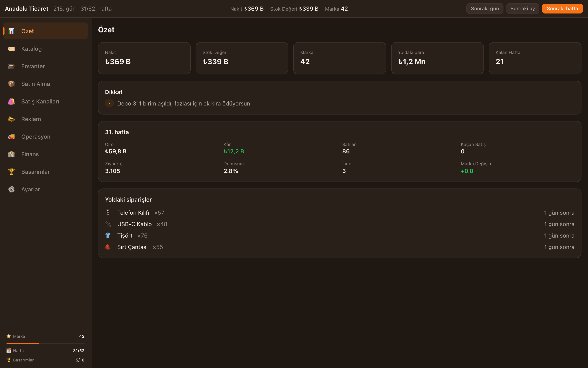Screen dimensions: 588x368
Task: Click the Ayarlar gear icon
Action: pyautogui.click(x=11, y=189)
